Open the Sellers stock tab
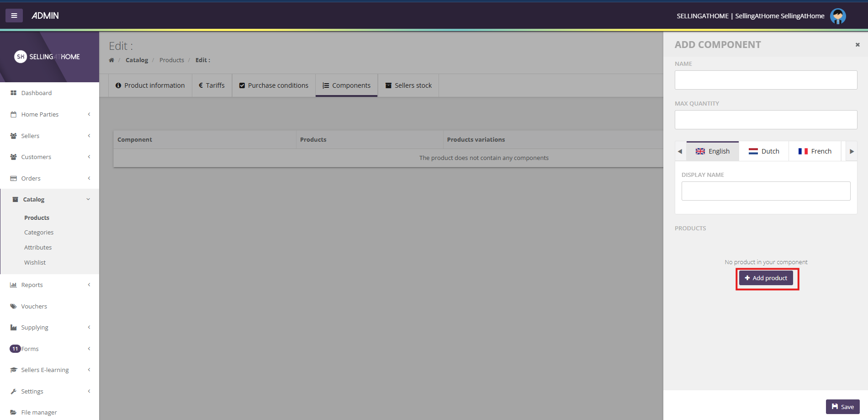The image size is (868, 420). tap(408, 85)
